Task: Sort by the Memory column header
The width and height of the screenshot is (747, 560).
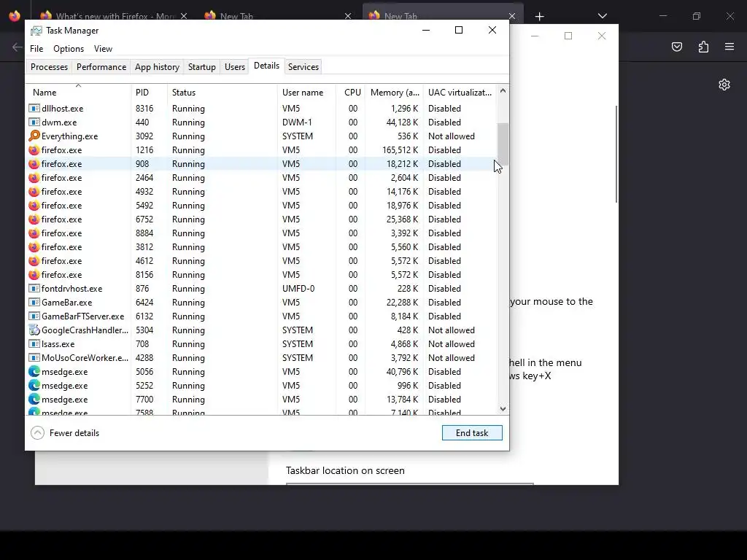Action: pos(395,93)
